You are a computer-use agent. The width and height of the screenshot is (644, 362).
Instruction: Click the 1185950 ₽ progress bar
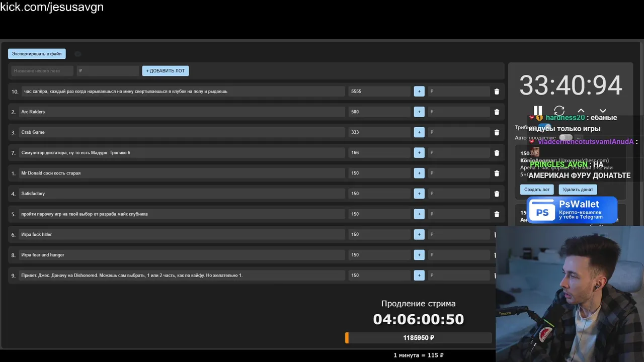(x=419, y=338)
